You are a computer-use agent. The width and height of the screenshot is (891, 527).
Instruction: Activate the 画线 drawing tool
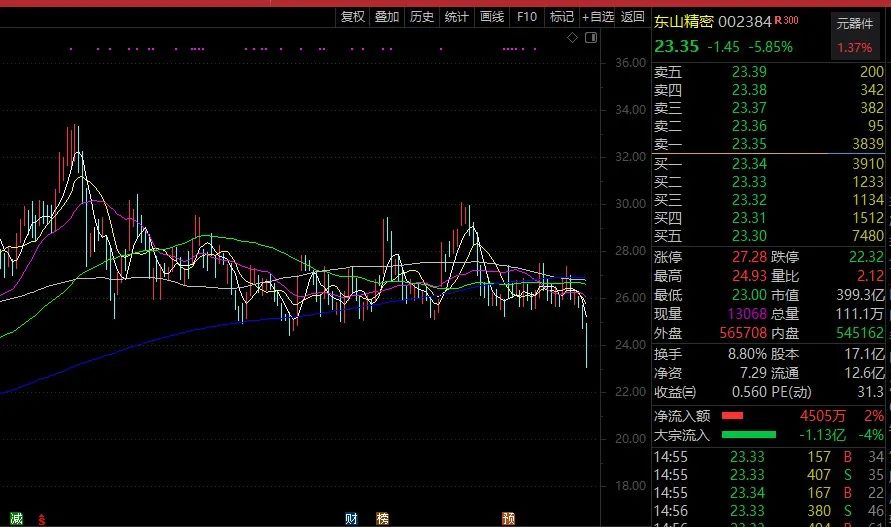point(491,16)
